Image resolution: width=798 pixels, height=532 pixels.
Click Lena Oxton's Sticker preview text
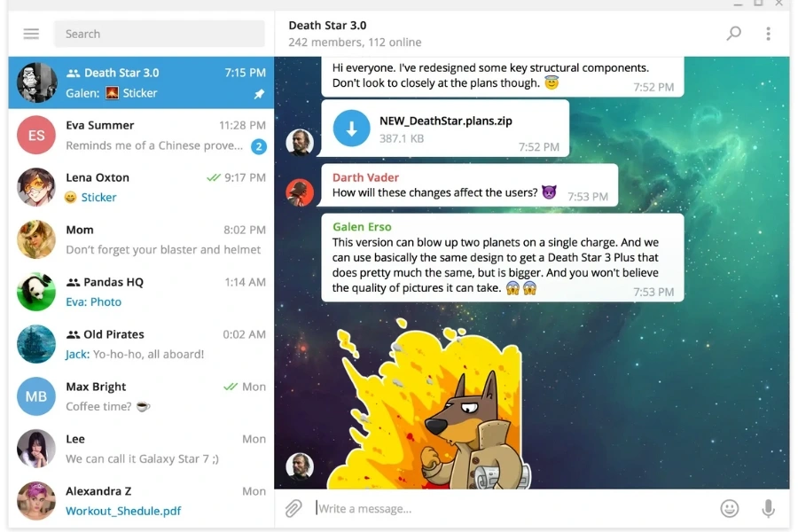[x=98, y=197]
